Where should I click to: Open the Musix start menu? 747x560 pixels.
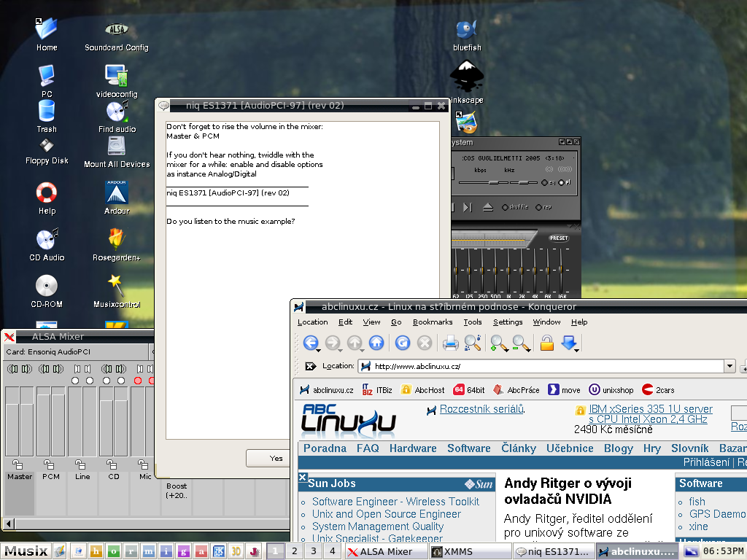[x=26, y=551]
